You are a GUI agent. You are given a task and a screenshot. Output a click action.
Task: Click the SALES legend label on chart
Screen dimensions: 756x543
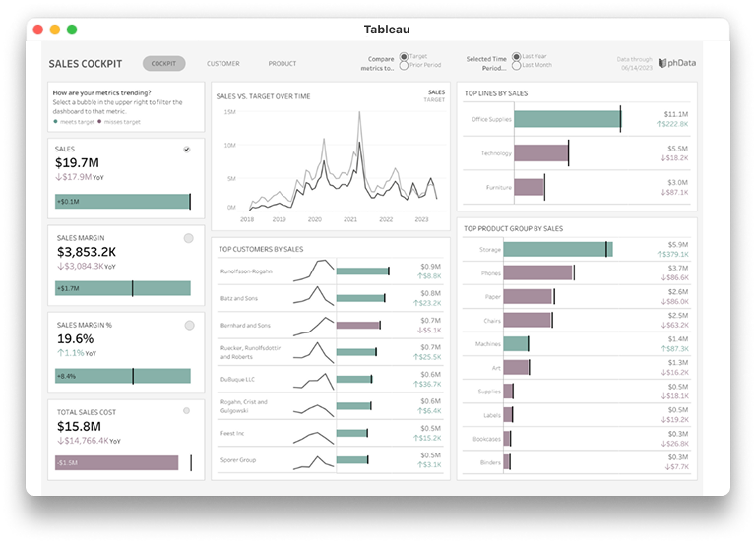(x=436, y=92)
